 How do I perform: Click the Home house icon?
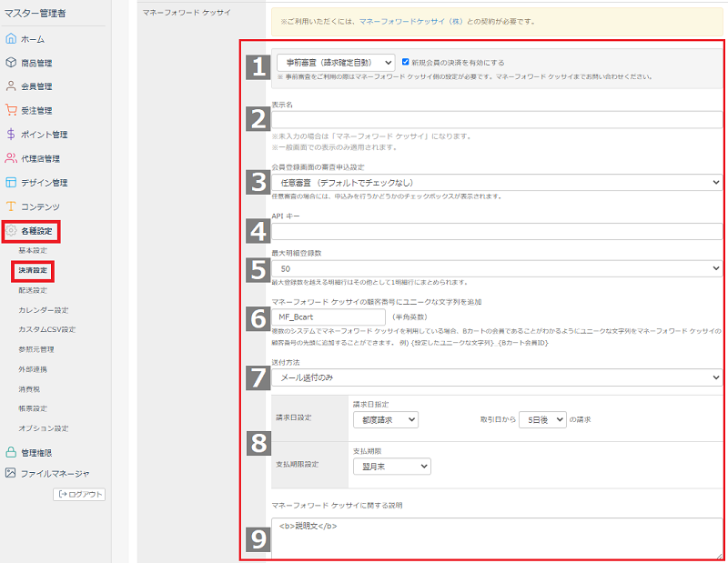tap(11, 38)
